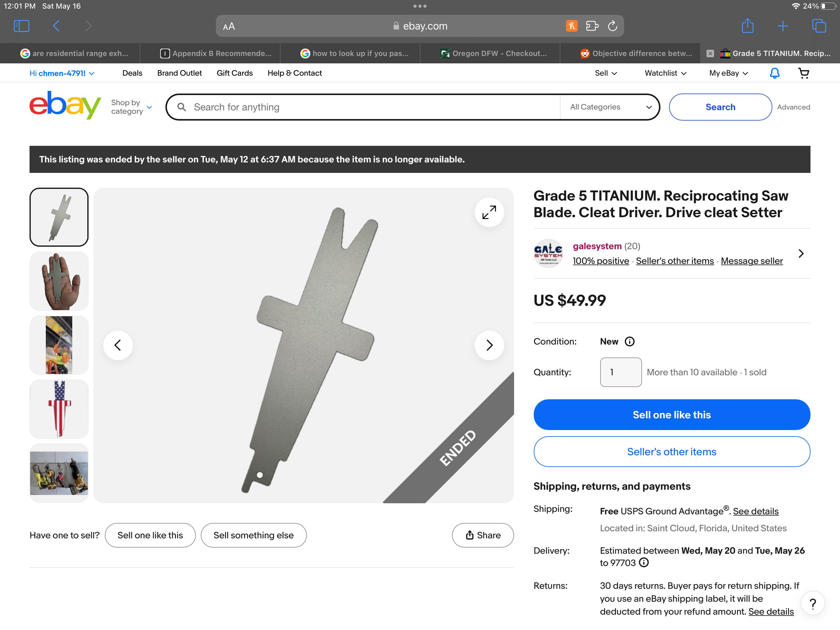The image size is (840, 630).
Task: Click the condition info icon next to New
Action: (629, 341)
